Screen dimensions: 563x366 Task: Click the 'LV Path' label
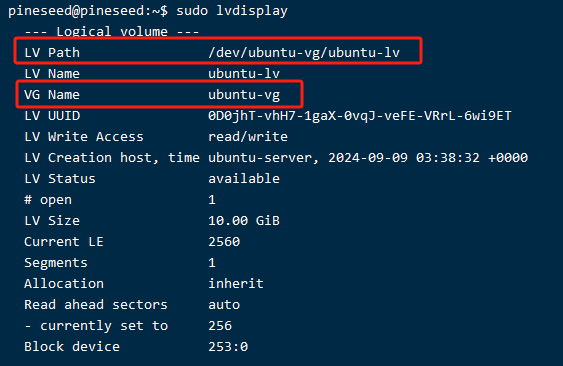pyautogui.click(x=52, y=53)
